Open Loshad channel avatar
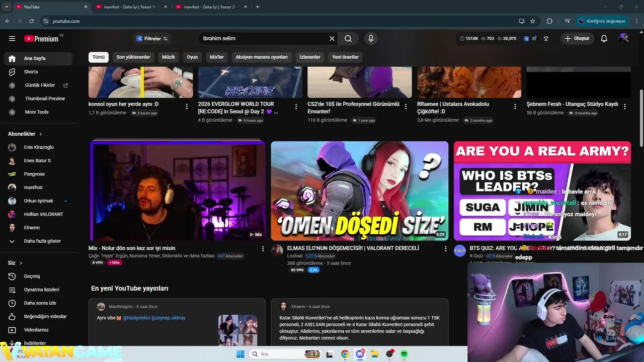The image size is (644, 362). point(277,251)
